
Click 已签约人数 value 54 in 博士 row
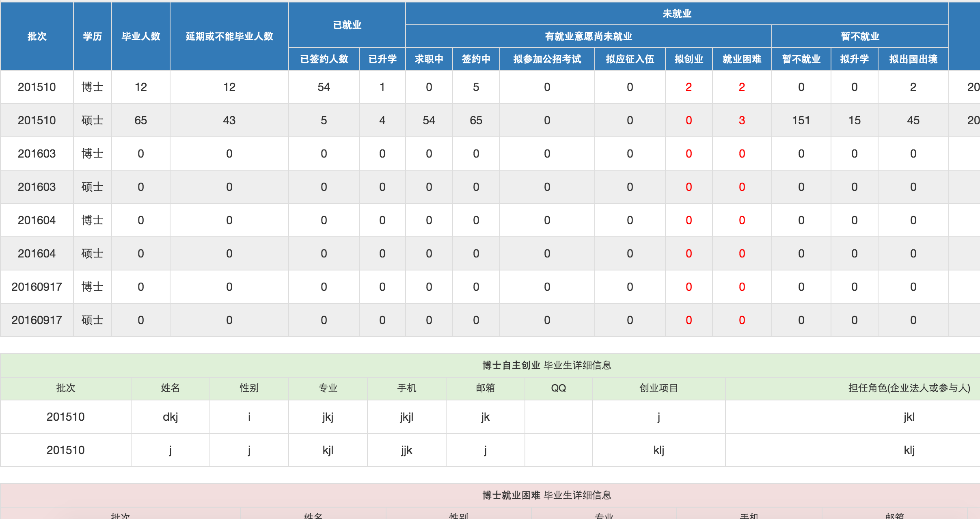(x=324, y=87)
